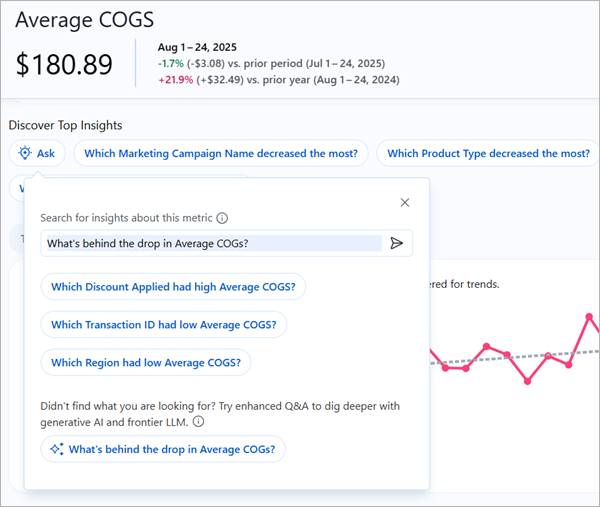Viewport: 600px width, 507px height.
Task: Focus the insights search text field
Action: point(212,243)
